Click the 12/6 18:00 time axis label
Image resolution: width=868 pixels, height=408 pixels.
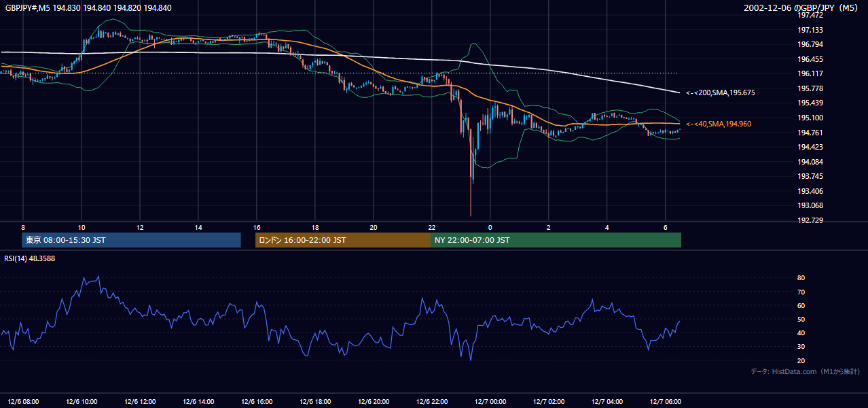315,401
